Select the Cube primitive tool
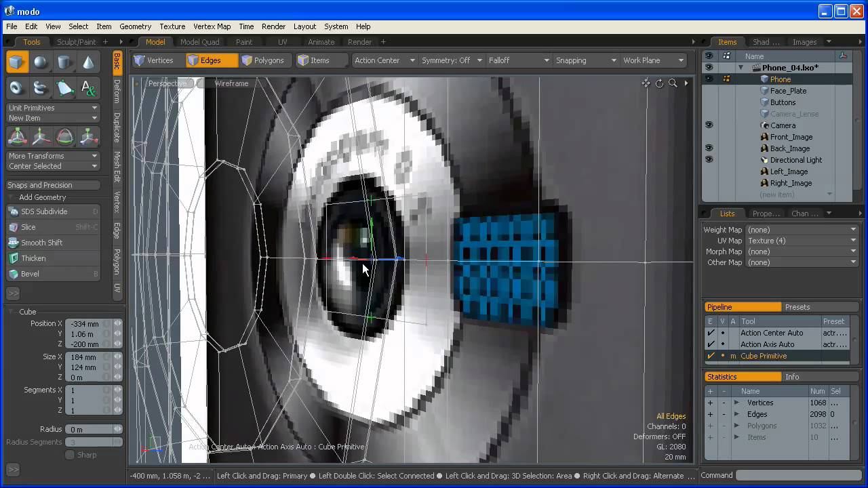 tap(18, 63)
